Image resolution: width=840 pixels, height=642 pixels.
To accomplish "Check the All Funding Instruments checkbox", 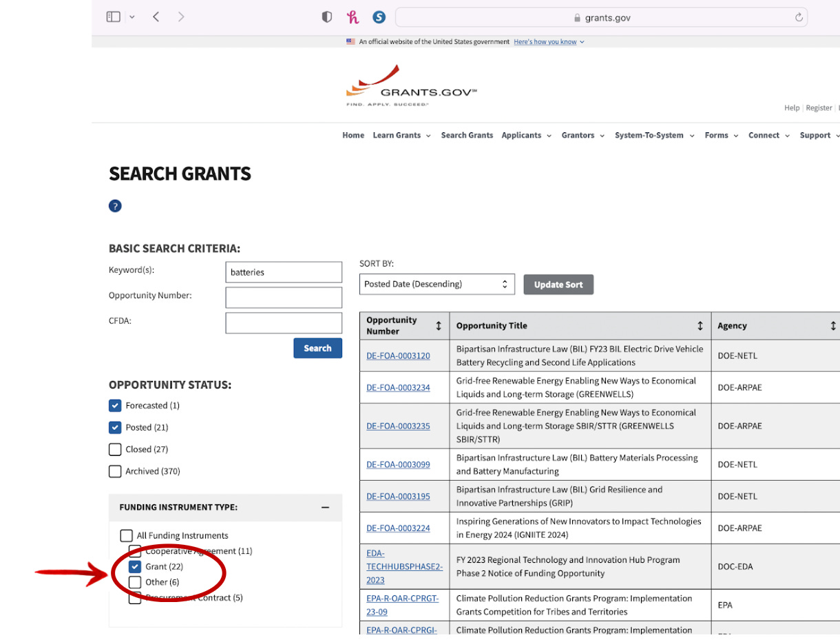I will click(127, 536).
